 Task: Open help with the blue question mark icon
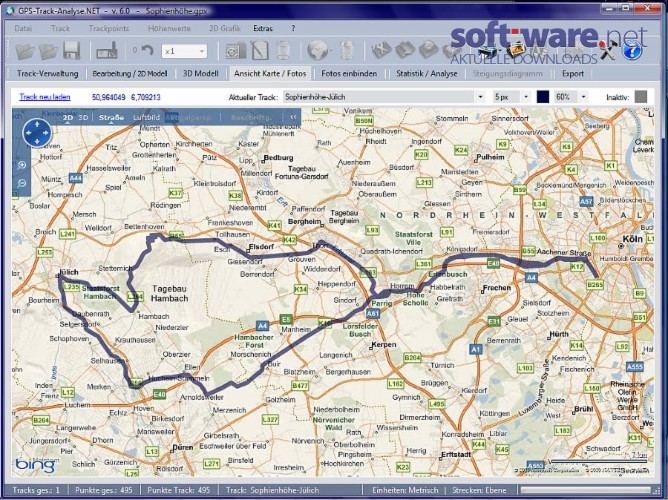(x=632, y=50)
